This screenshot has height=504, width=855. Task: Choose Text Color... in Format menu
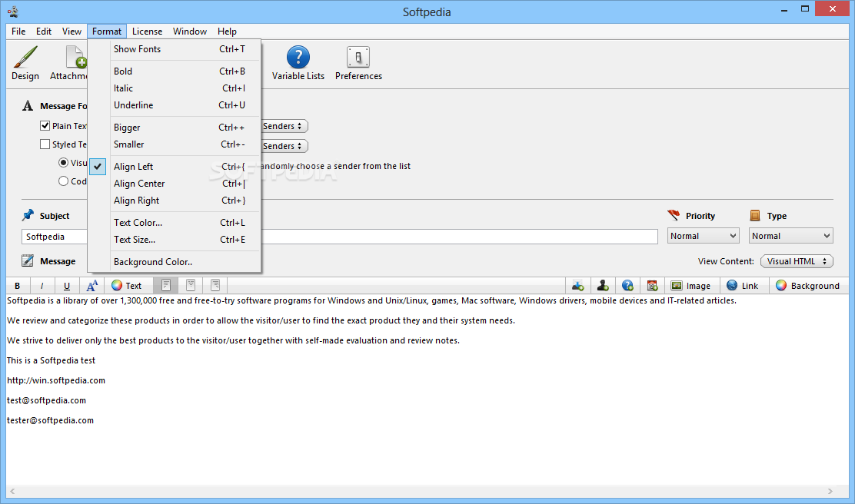175,223
